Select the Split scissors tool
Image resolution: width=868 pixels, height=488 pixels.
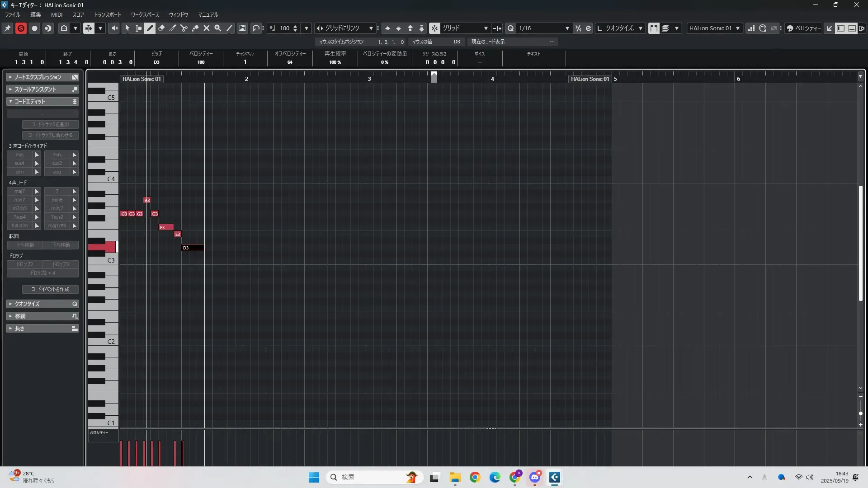click(x=184, y=28)
